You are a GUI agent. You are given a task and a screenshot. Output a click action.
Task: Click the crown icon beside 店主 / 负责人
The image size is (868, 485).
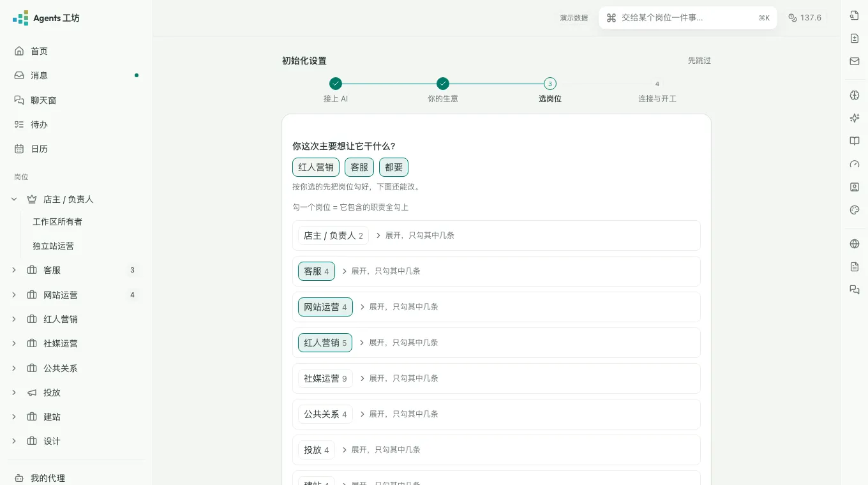[32, 199]
